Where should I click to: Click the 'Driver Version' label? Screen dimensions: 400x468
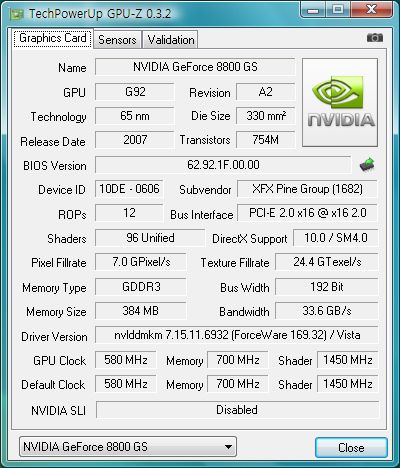click(54, 337)
